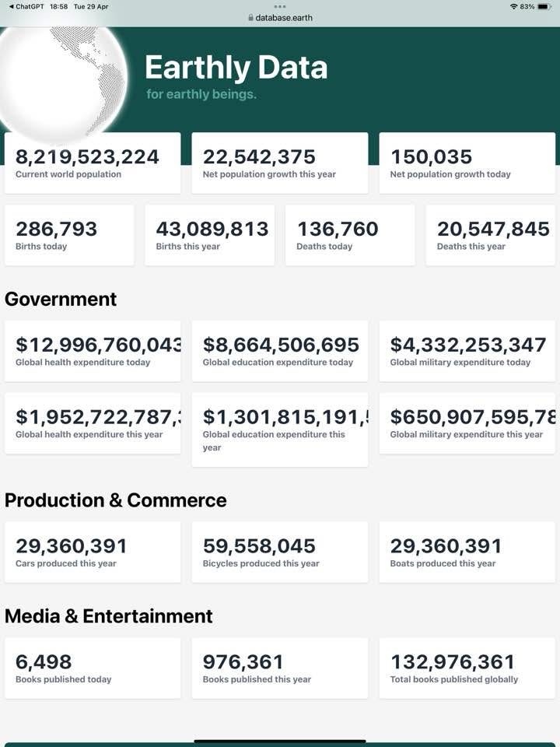Open Global health expenditure today card
Screen dimensions: 560x747
click(93, 351)
